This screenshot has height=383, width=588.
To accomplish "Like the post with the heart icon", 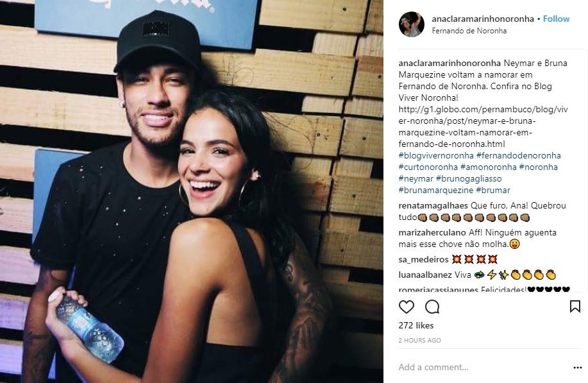I will 406,307.
